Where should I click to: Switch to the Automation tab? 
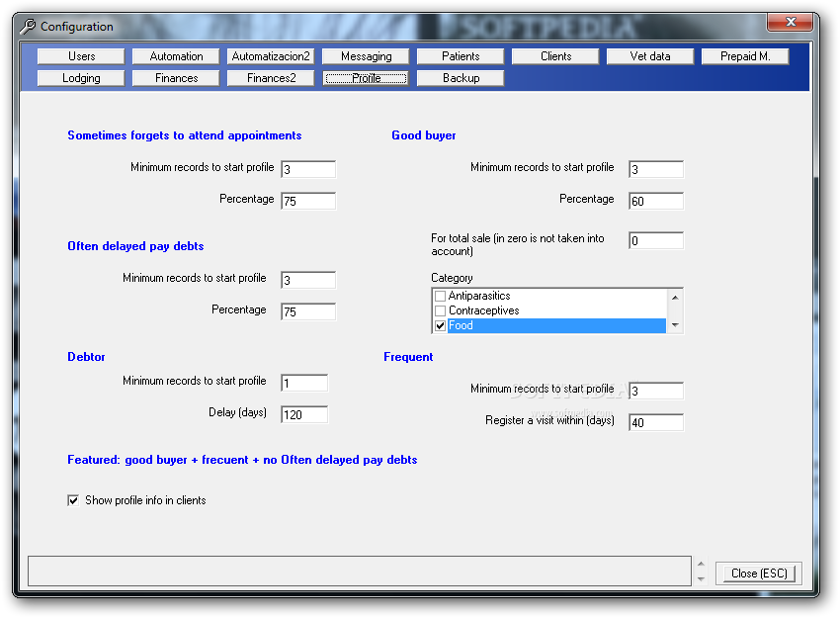tap(176, 56)
